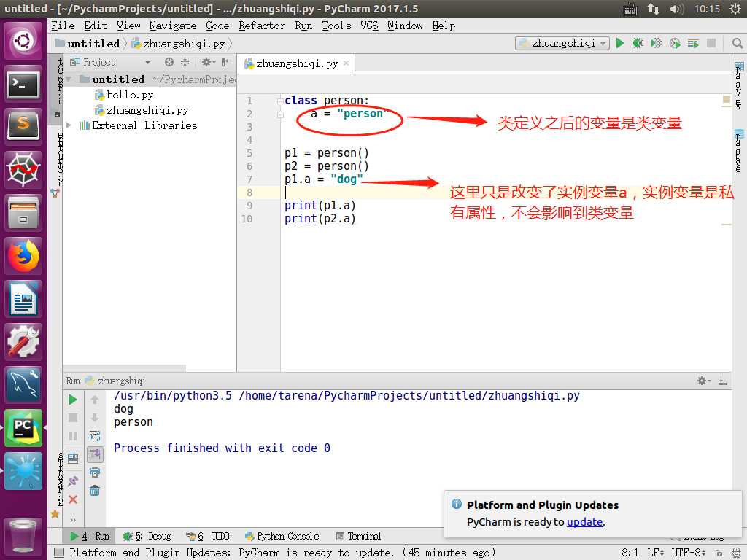Open the zhuangshiqi run configuration dropdown
The width and height of the screenshot is (747, 560).
pyautogui.click(x=562, y=43)
